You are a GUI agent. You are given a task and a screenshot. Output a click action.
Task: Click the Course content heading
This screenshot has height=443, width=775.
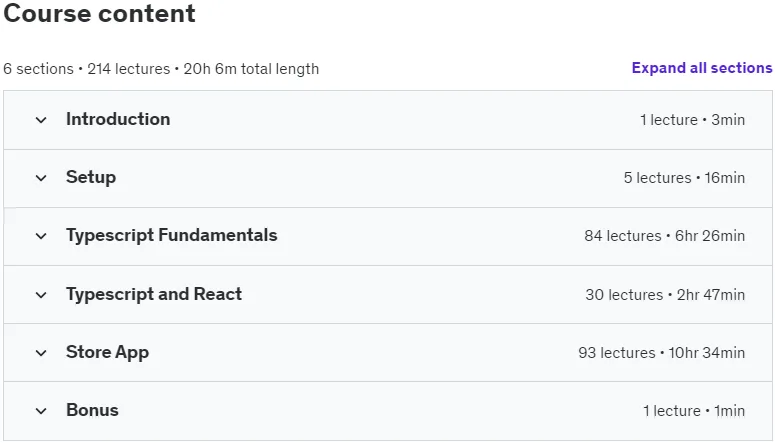(99, 13)
